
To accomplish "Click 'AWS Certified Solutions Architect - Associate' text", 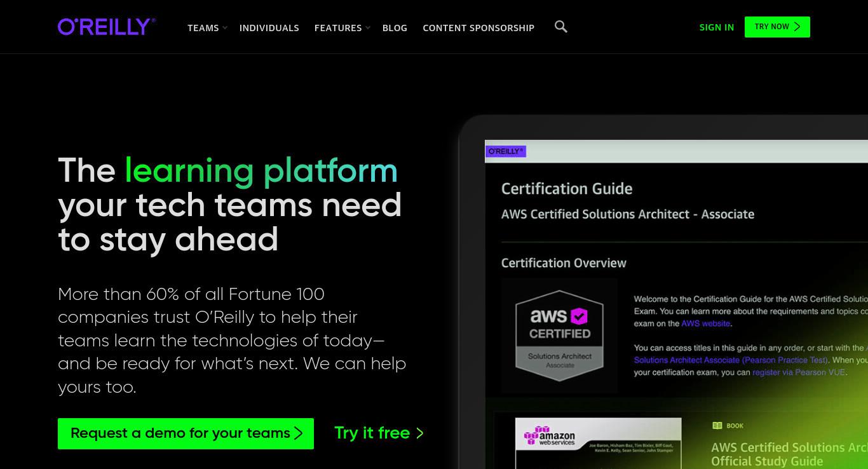I will (x=628, y=214).
